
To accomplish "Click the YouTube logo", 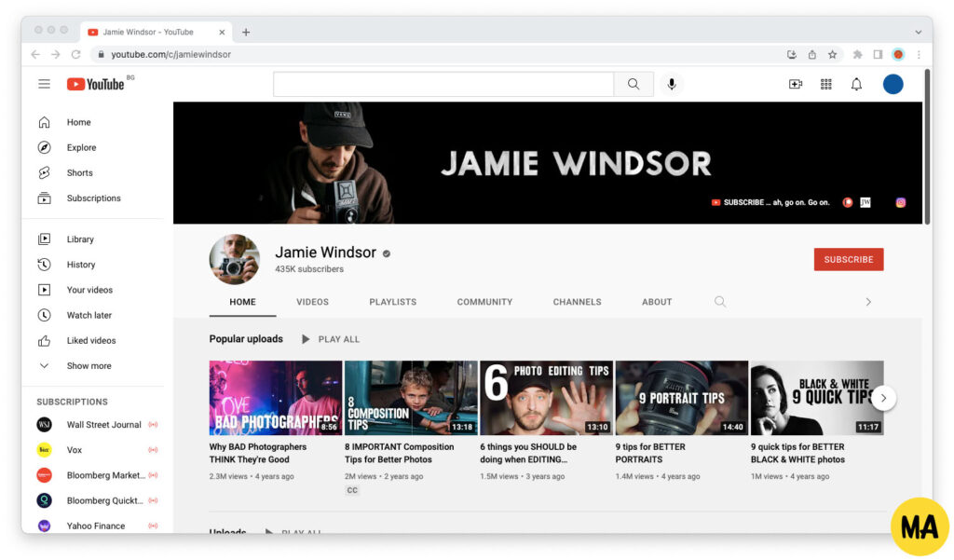I will (x=96, y=84).
